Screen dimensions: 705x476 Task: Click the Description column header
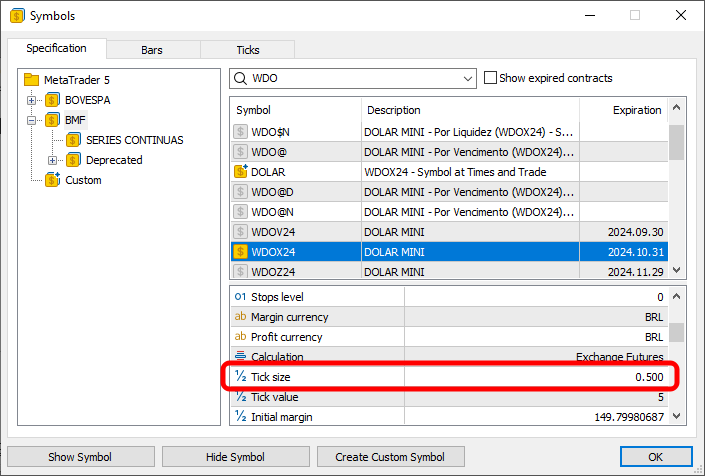pyautogui.click(x=470, y=110)
